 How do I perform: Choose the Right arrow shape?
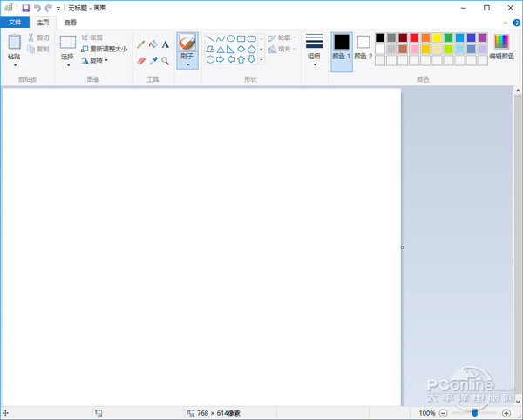[x=221, y=59]
